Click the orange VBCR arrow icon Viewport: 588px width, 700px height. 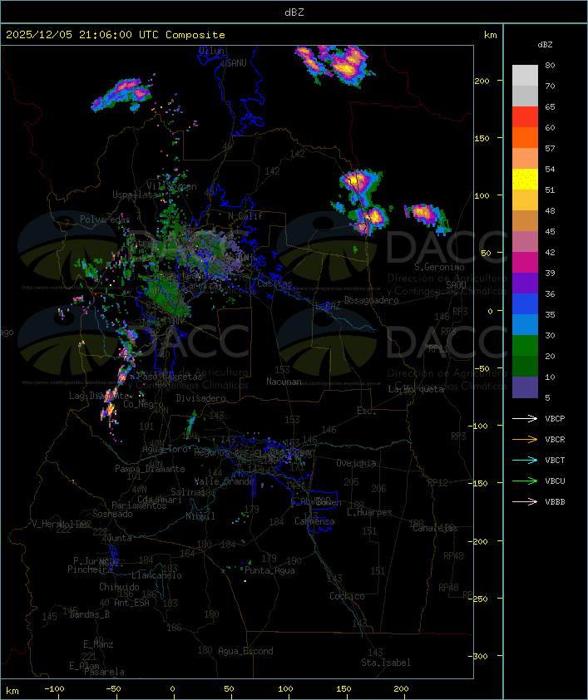[525, 439]
